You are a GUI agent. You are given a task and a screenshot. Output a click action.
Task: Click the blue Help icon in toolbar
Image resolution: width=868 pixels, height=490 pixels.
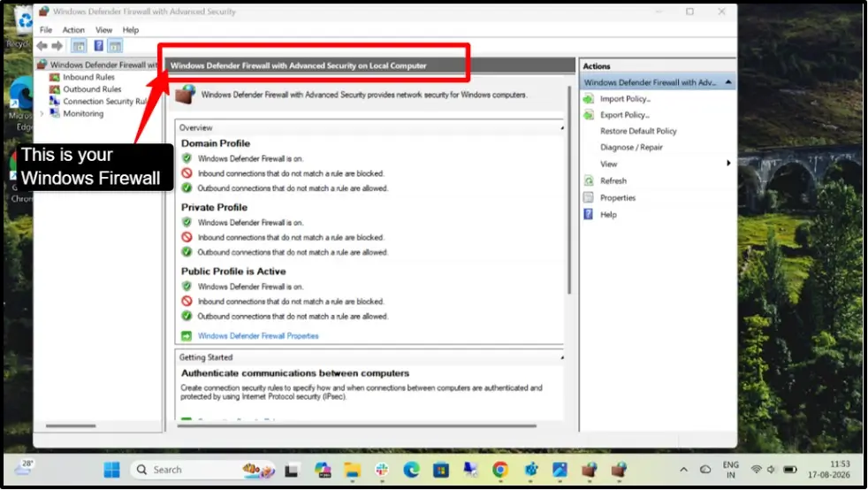point(98,46)
